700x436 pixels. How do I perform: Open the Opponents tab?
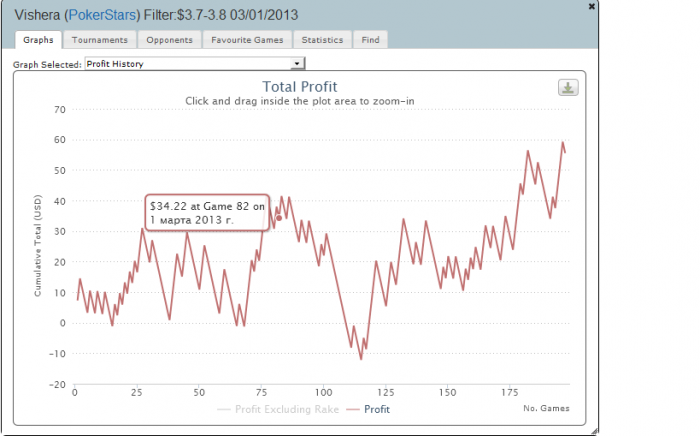[x=170, y=40]
